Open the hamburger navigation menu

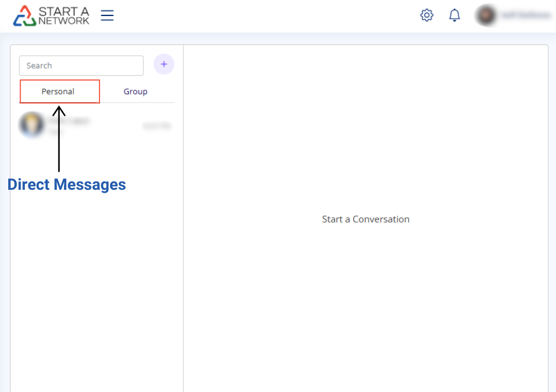(x=107, y=15)
